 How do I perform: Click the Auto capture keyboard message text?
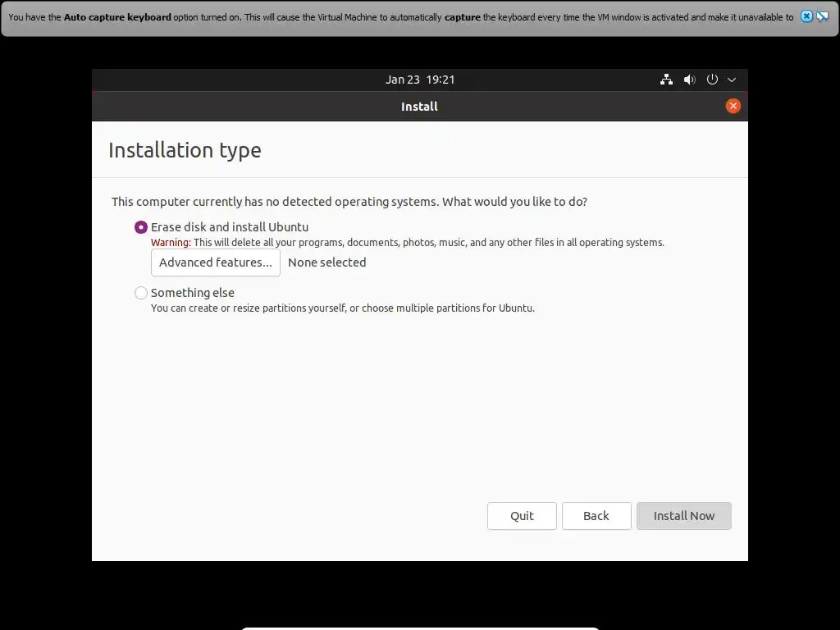(x=400, y=16)
